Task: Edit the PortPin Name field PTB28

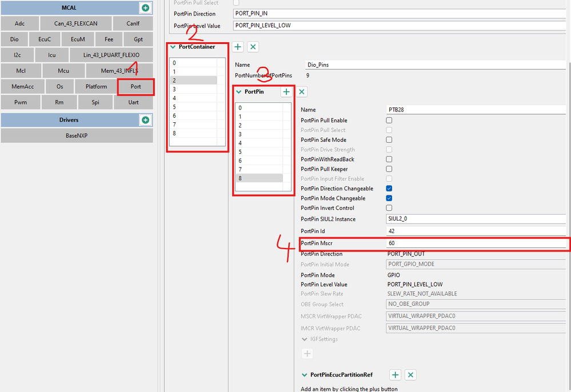Action: tap(476, 110)
